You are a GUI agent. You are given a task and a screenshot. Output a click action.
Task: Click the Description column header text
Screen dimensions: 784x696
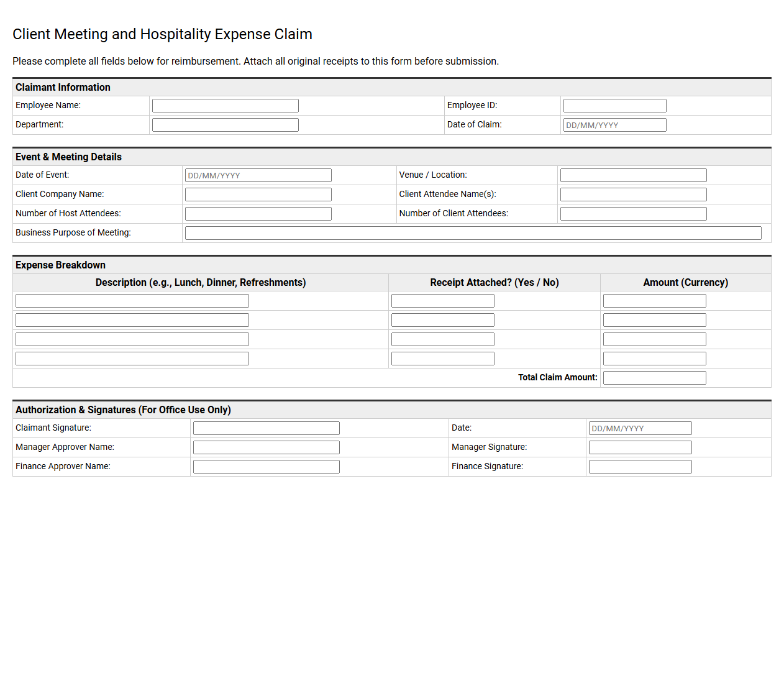(x=201, y=283)
